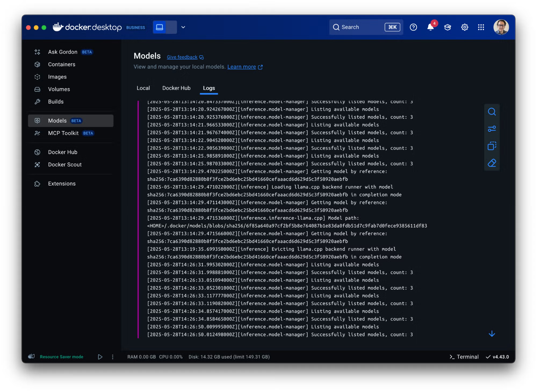The height and width of the screenshot is (392, 537).
Task: Click the user profile avatar
Action: coord(501,27)
